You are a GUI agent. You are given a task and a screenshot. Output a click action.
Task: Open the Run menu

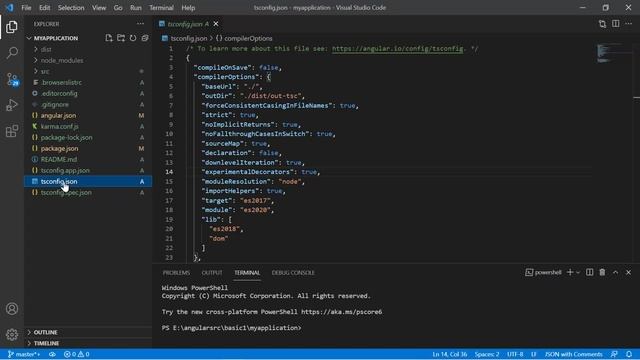136,7
